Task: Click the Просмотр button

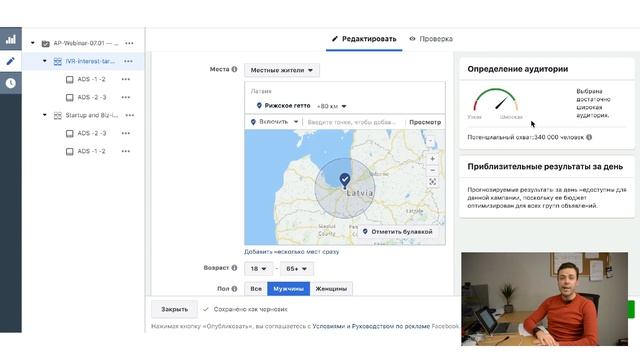Action: [x=425, y=122]
